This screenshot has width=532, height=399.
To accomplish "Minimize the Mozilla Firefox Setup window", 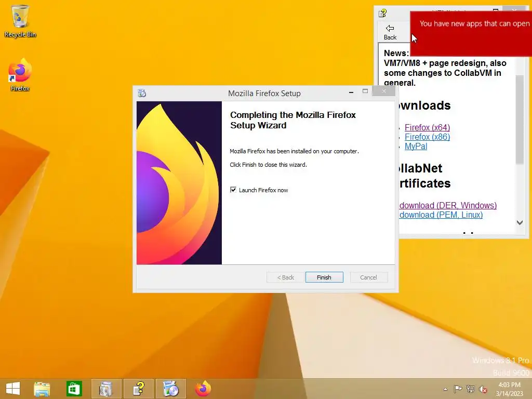I will point(351,92).
